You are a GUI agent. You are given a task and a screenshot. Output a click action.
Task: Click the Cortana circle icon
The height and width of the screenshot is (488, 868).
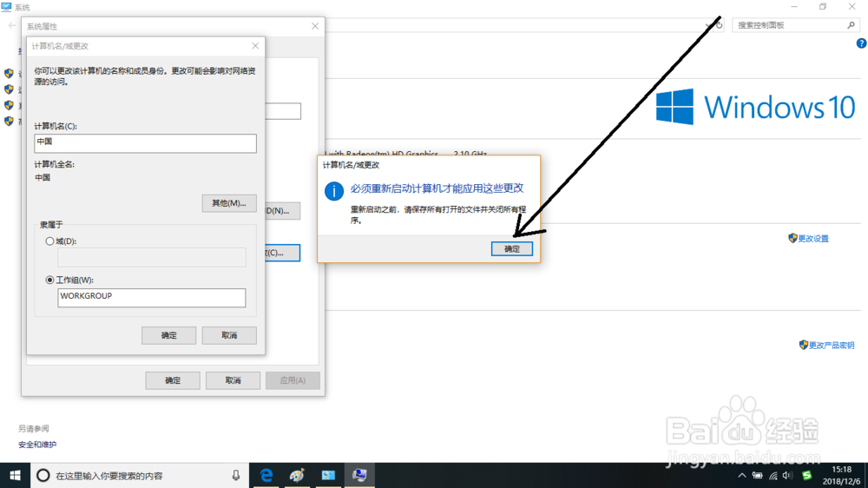(x=43, y=475)
